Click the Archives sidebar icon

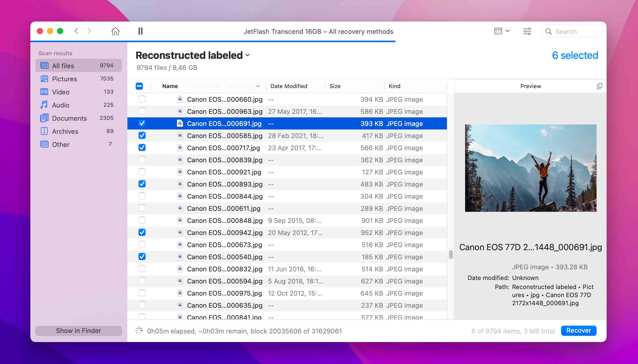[x=44, y=131]
